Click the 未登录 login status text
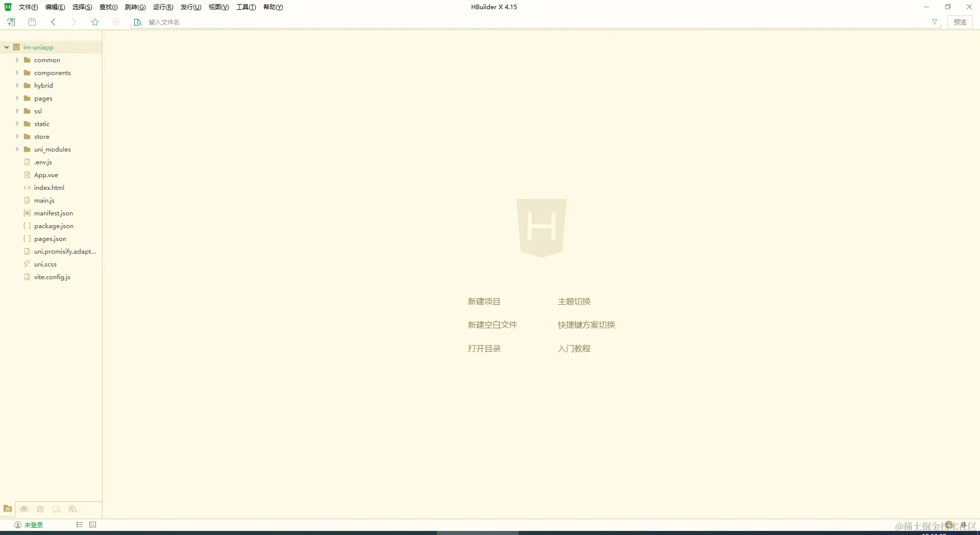 pyautogui.click(x=34, y=525)
